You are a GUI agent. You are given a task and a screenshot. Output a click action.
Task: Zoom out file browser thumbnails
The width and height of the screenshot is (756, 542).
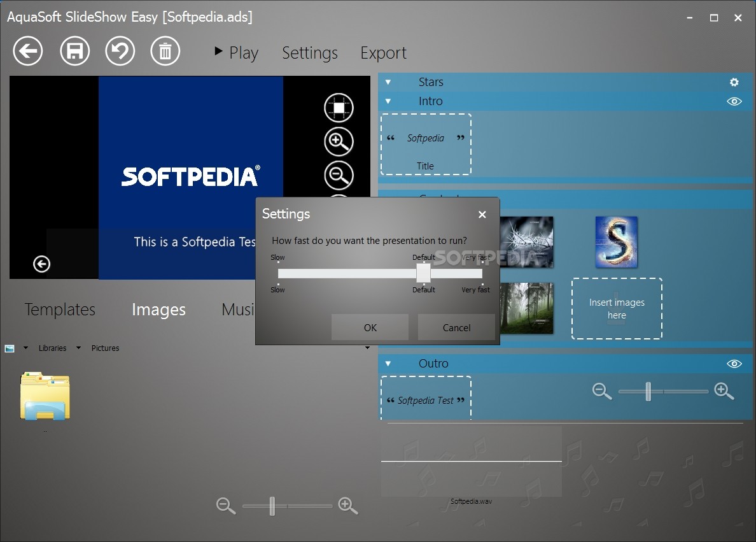tap(226, 506)
